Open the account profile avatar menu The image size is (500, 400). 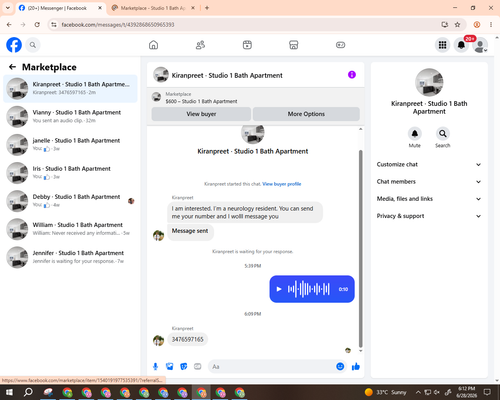click(x=480, y=45)
